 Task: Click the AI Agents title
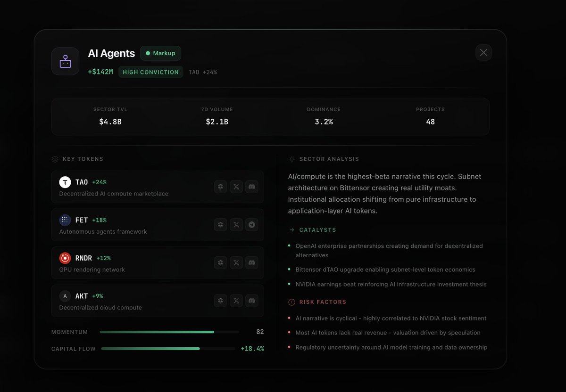(x=111, y=53)
